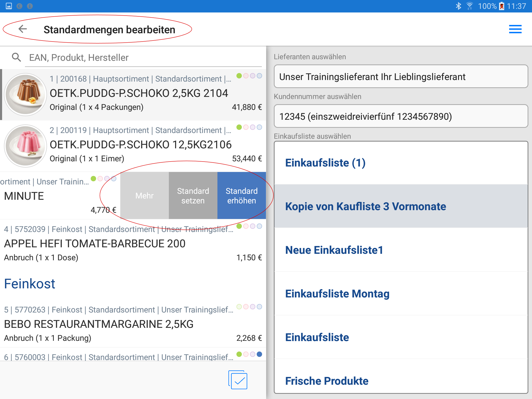Tap the search magnifier icon
Viewport: 532px width, 399px height.
tap(16, 57)
